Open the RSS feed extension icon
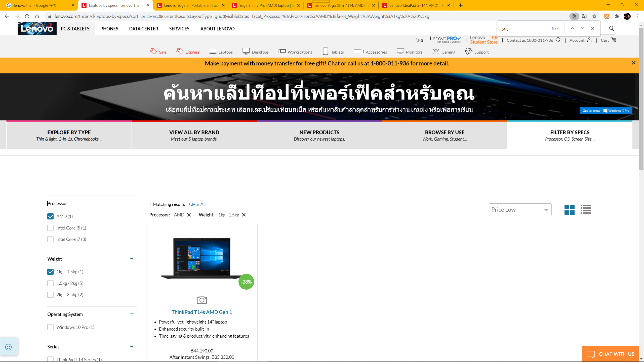Image resolution: width=644 pixels, height=362 pixels. coord(607,16)
